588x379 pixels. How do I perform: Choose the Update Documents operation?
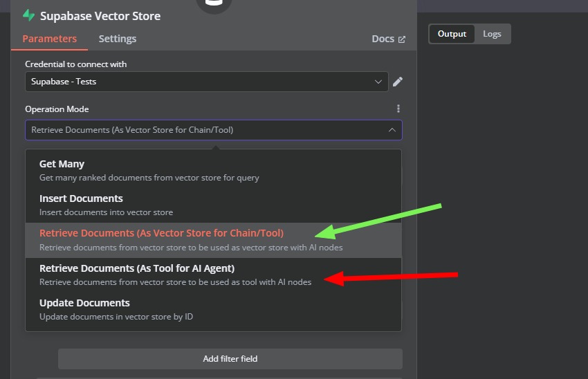(x=213, y=310)
